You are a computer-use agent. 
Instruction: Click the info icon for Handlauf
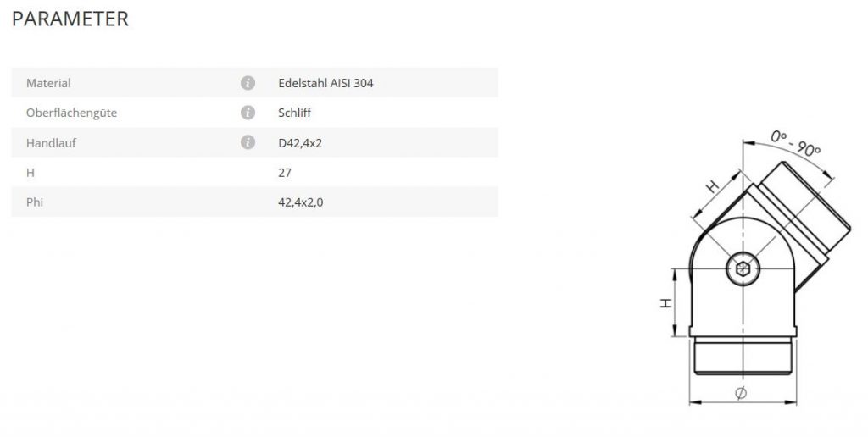[248, 142]
